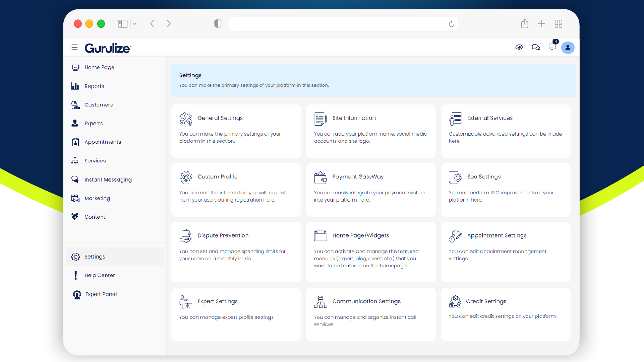
Task: Toggle the preview eye icon in the header
Action: point(519,47)
